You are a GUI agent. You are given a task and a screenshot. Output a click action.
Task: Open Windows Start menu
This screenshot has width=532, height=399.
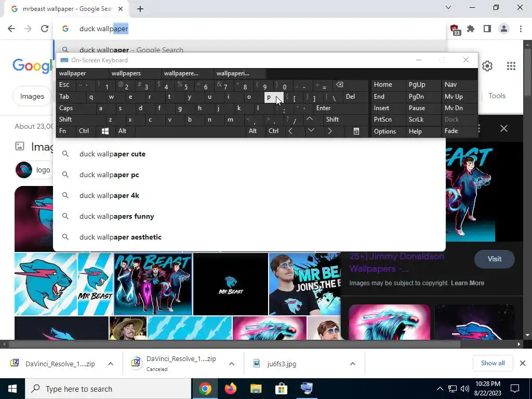pyautogui.click(x=12, y=389)
